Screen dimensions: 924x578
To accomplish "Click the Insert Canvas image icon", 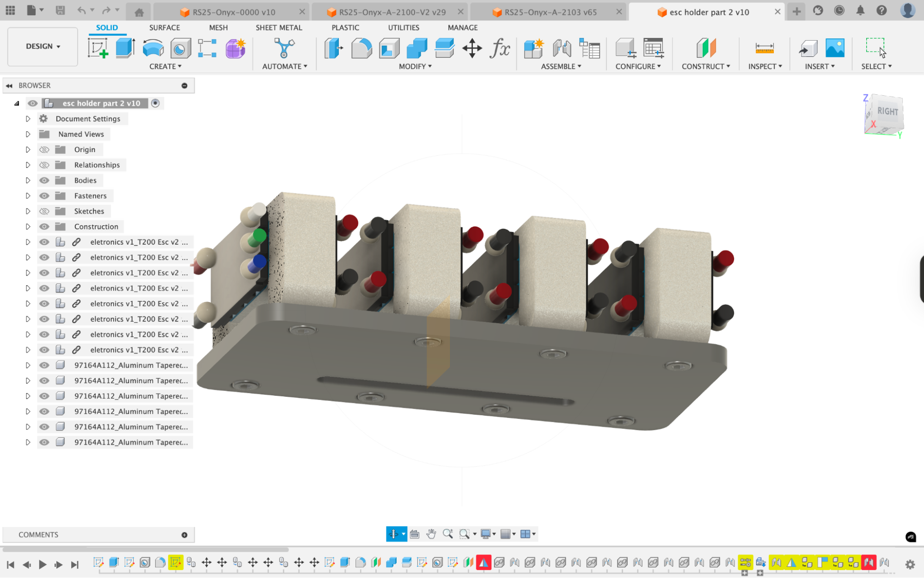I will coord(835,48).
